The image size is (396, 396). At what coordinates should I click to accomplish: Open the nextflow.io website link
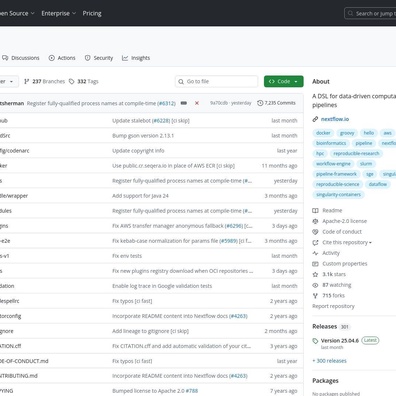click(335, 119)
